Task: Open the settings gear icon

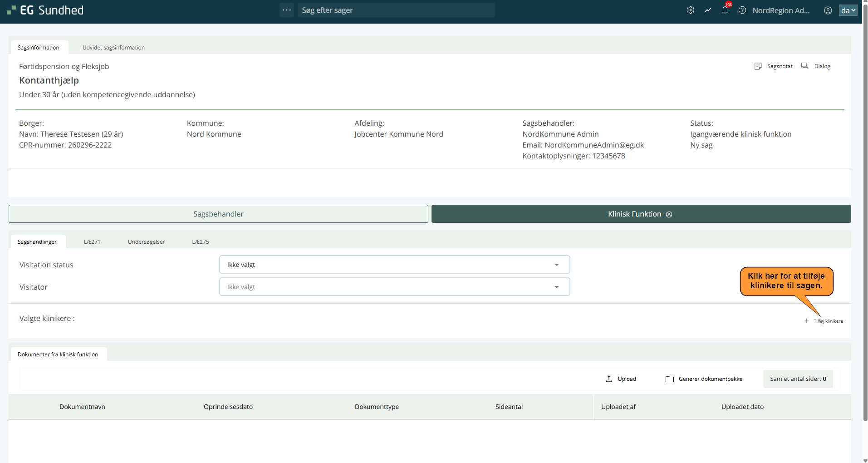Action: click(x=690, y=10)
